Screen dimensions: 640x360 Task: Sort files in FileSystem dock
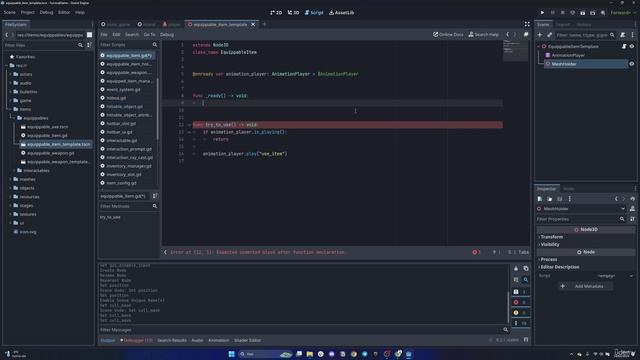point(89,45)
